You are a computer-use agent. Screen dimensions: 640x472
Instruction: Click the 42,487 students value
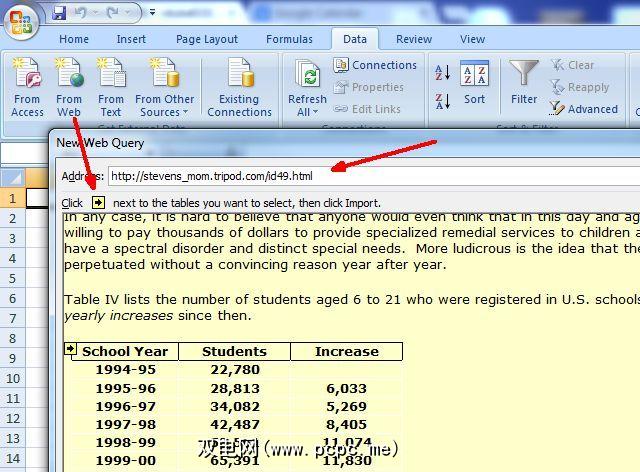235,424
